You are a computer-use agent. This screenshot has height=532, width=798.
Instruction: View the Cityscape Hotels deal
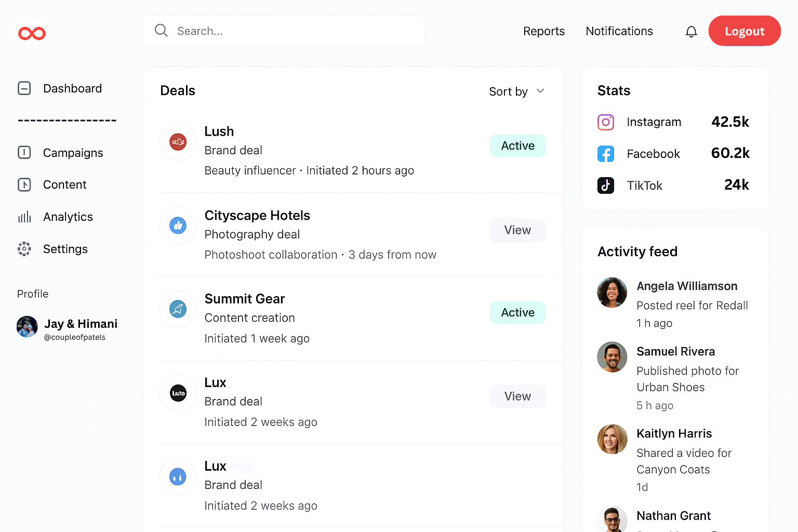click(x=517, y=230)
